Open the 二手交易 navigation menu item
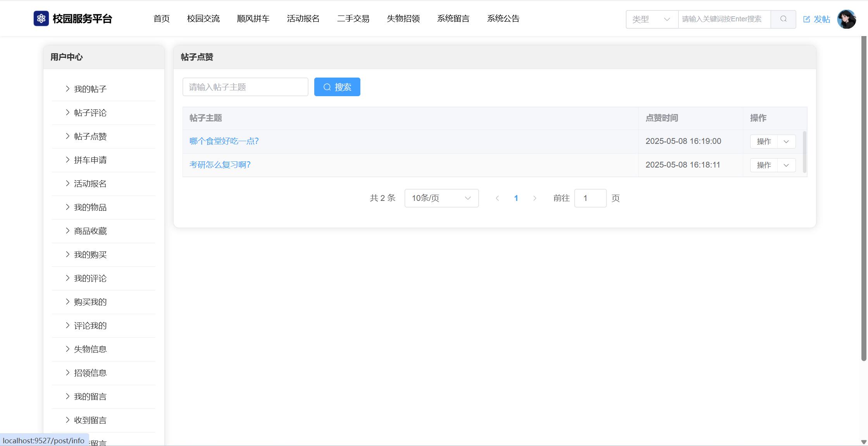Screen dimensions: 868x446 [x=353, y=19]
